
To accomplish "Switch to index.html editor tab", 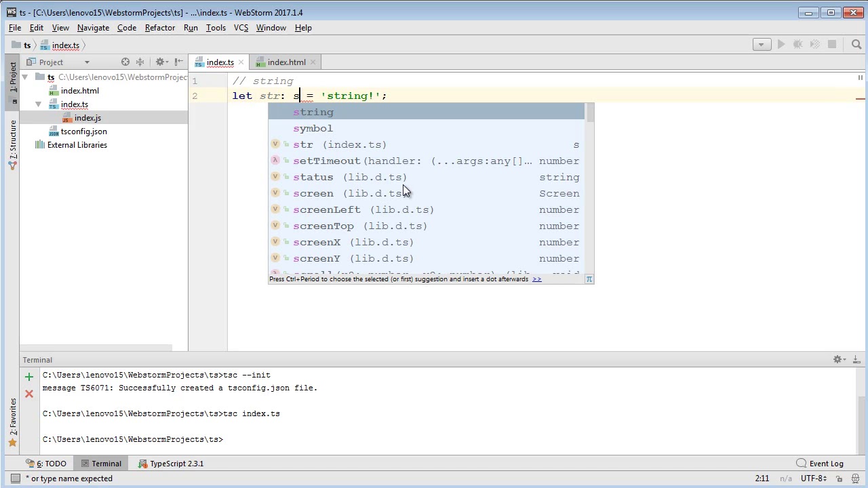I will (286, 62).
